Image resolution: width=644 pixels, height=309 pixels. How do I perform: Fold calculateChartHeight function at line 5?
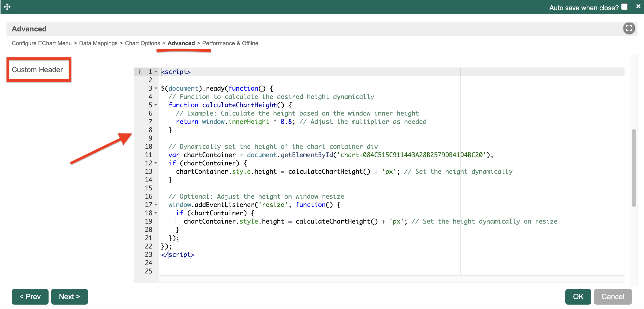tap(156, 105)
